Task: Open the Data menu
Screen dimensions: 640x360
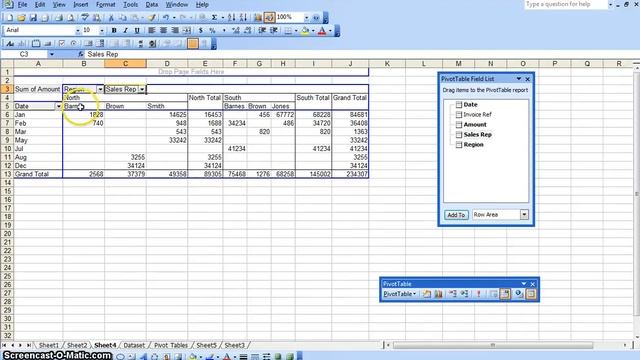Action: [x=151, y=4]
